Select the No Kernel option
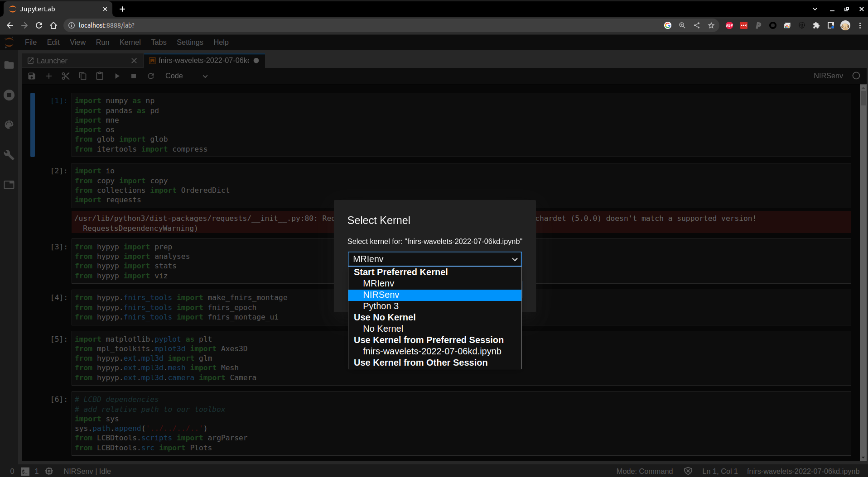The image size is (868, 477). [x=383, y=329]
